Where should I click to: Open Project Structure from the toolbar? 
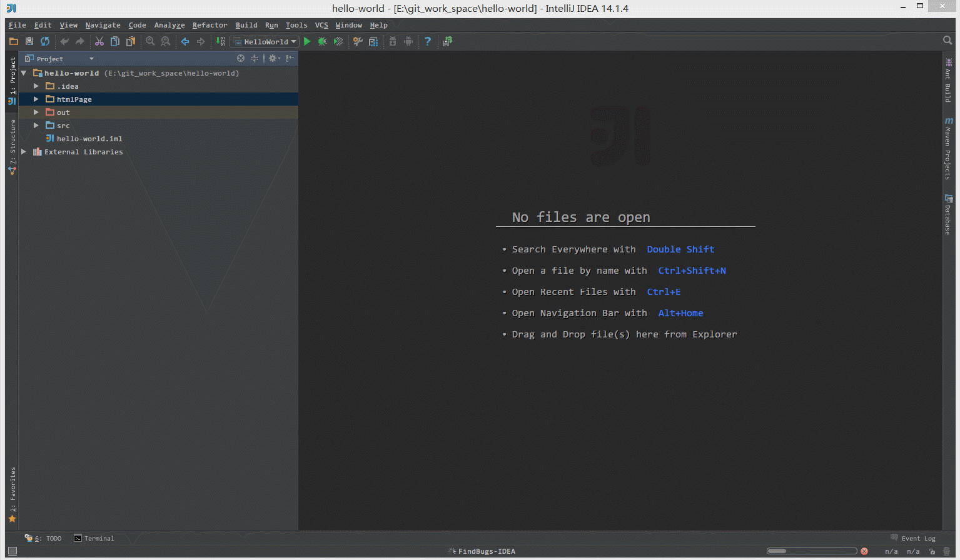(373, 41)
